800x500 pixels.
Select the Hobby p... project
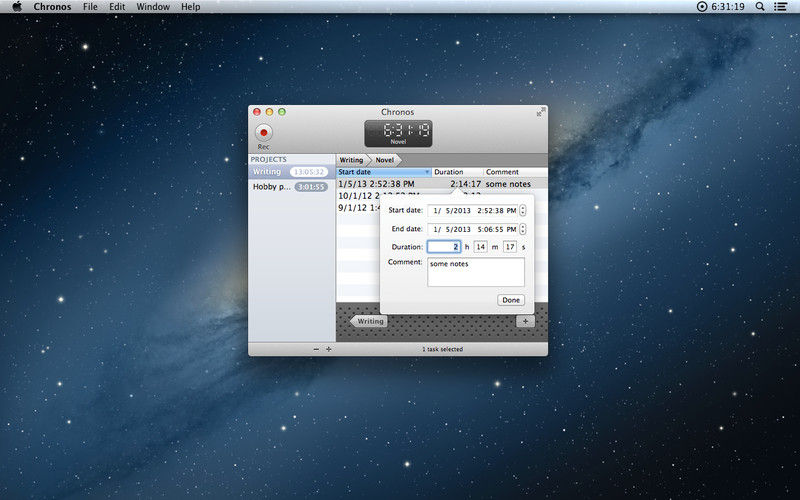(x=292, y=187)
